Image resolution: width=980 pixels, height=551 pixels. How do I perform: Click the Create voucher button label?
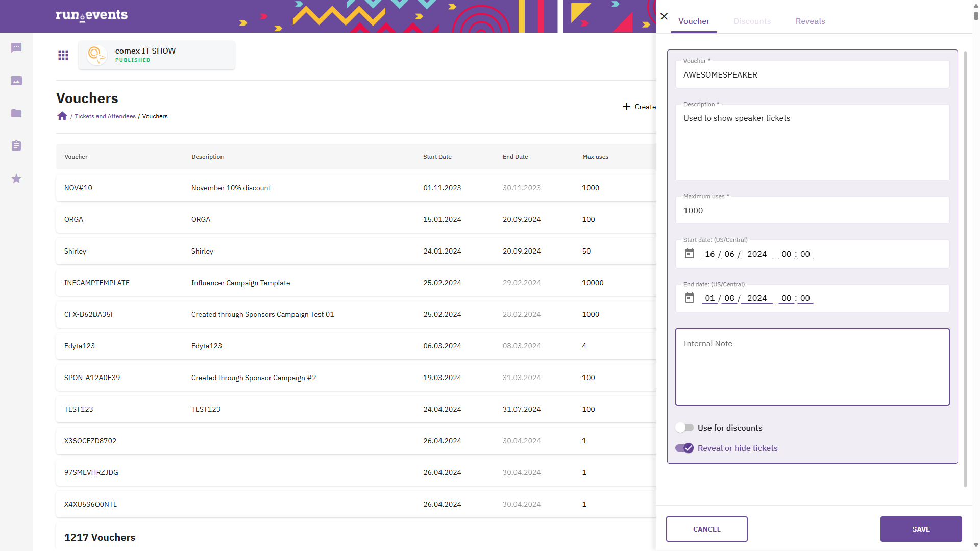pyautogui.click(x=645, y=107)
